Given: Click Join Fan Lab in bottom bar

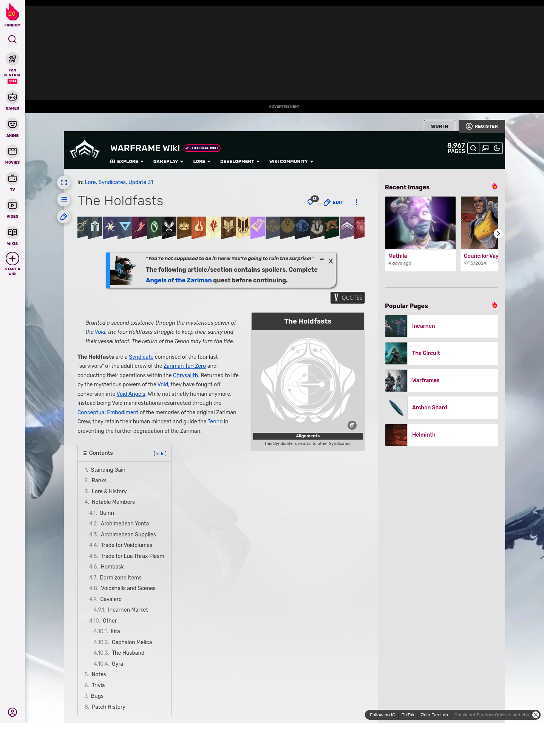Looking at the screenshot, I should pos(434,715).
